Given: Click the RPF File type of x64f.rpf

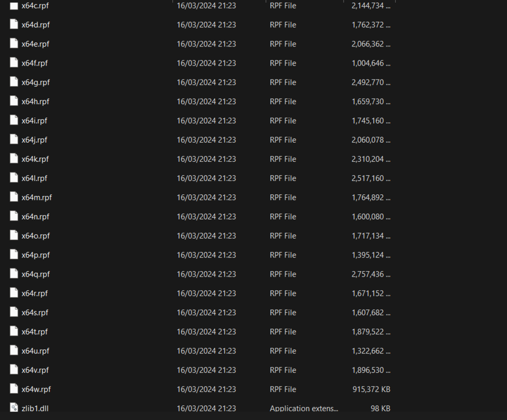Looking at the screenshot, I should click(x=283, y=63).
